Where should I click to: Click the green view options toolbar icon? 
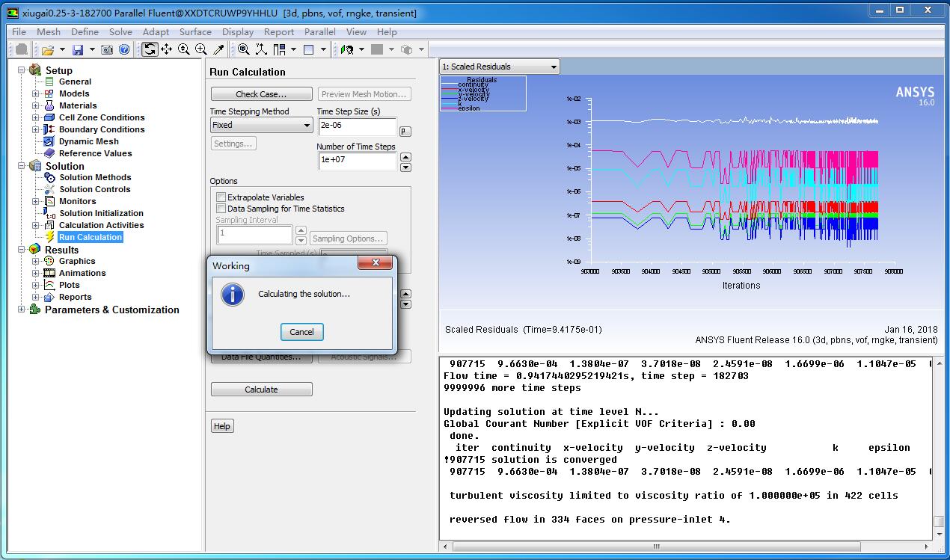pyautogui.click(x=346, y=49)
